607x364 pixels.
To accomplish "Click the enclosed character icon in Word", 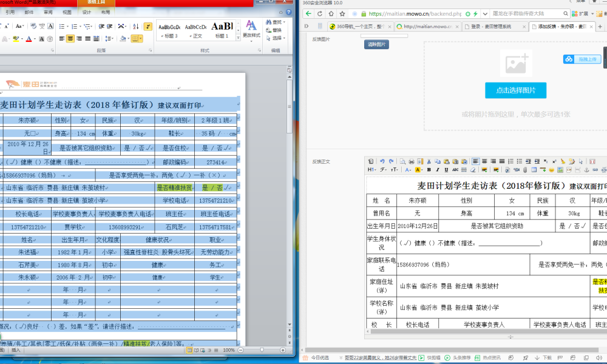I will click(50, 39).
